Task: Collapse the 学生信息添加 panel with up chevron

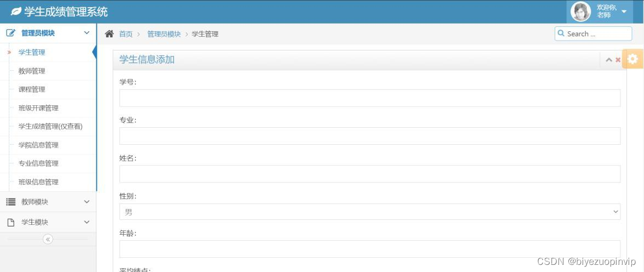Action: click(609, 60)
